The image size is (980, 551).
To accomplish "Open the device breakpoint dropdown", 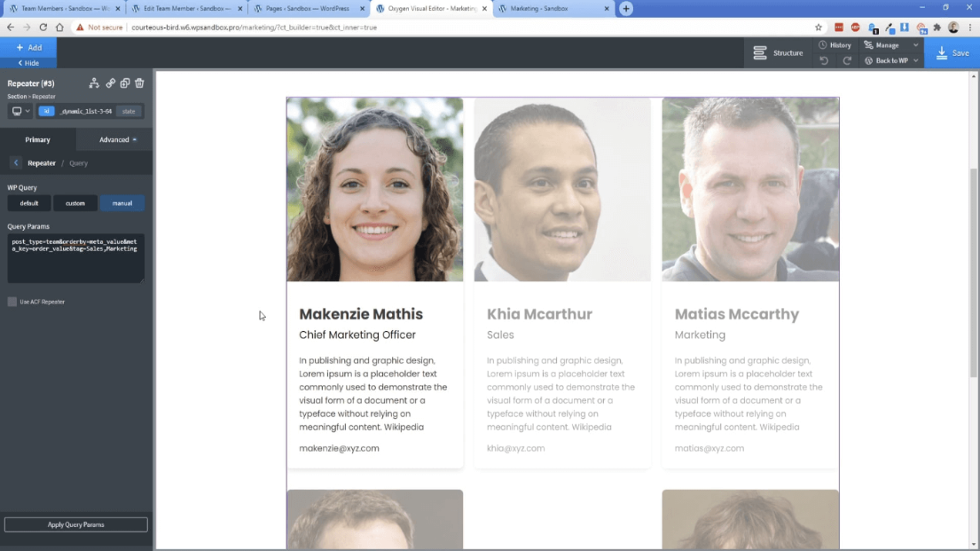I will [20, 111].
